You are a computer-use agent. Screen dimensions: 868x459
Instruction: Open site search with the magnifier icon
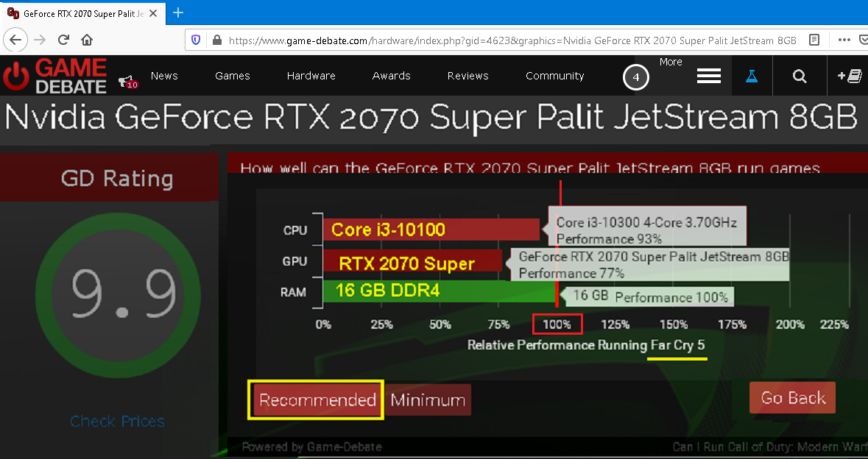800,76
